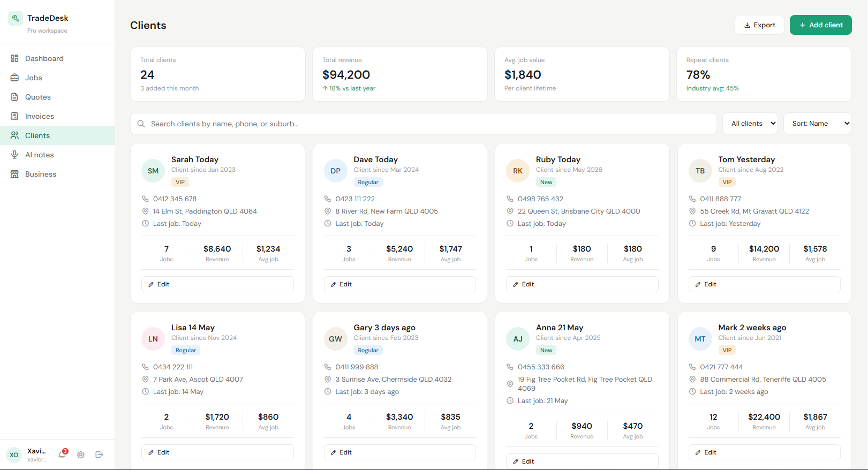
Task: Edit Lisa 14 May's client card
Action: point(217,452)
